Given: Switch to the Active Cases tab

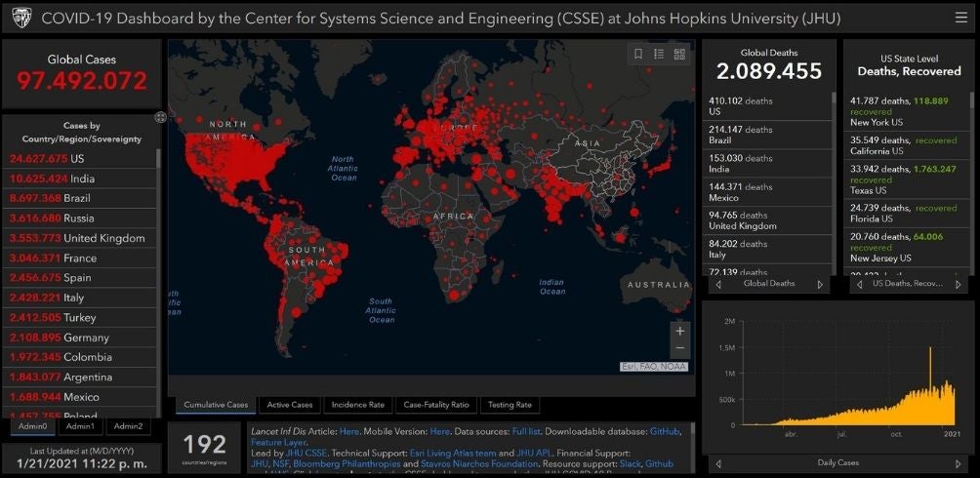Looking at the screenshot, I should 290,405.
